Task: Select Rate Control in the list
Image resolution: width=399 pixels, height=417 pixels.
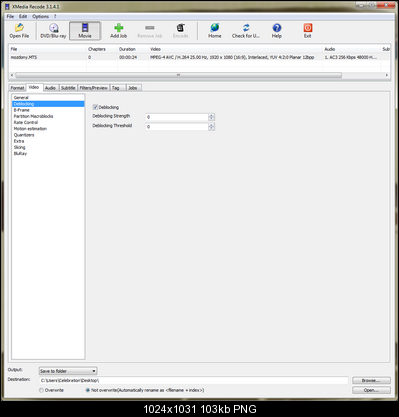Action: pyautogui.click(x=48, y=122)
